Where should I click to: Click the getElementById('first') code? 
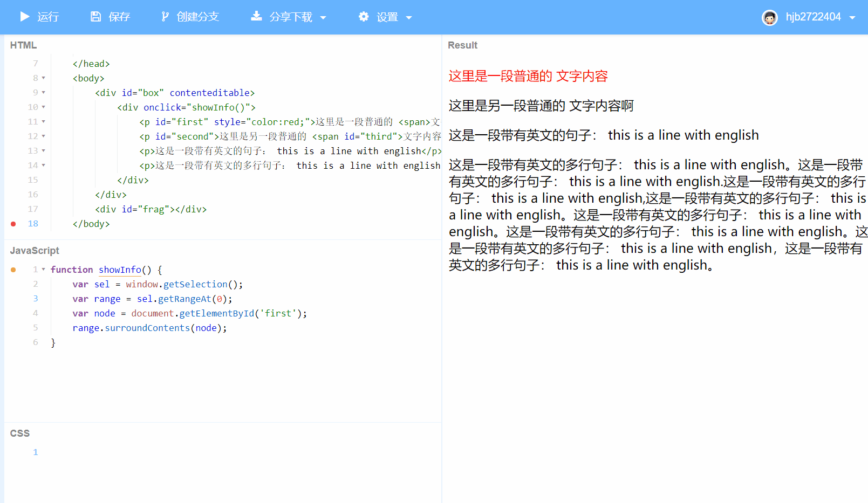241,313
